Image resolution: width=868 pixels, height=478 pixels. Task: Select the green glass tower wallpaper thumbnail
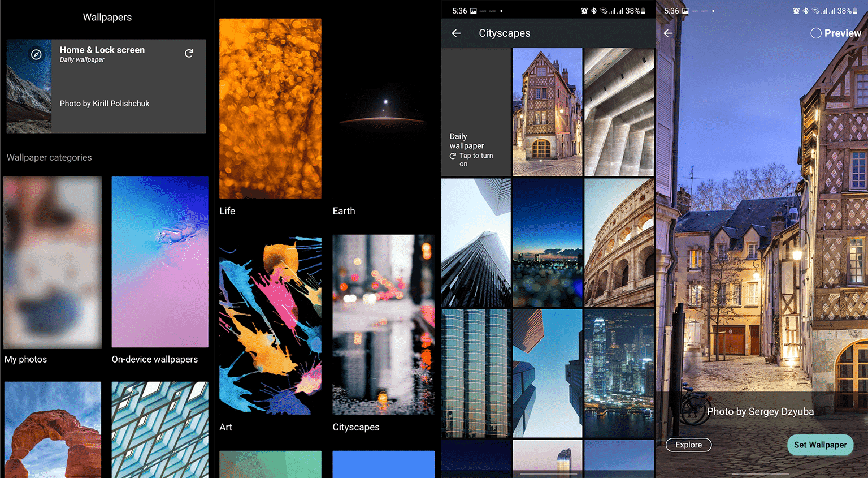click(476, 373)
